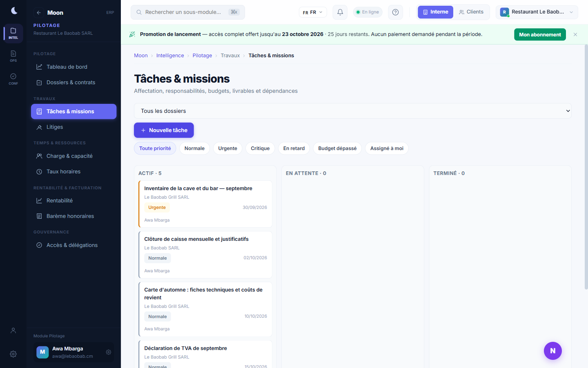
Task: Toggle the En retard filter
Action: 294,148
